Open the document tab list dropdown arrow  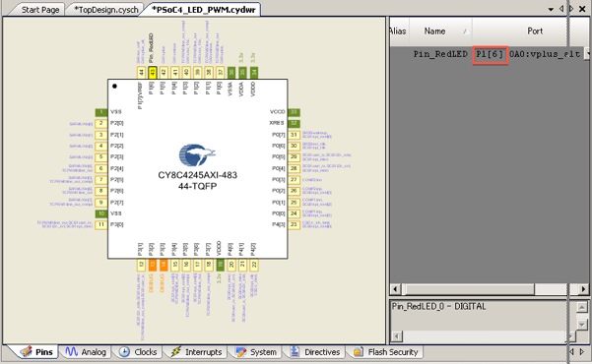coord(551,9)
